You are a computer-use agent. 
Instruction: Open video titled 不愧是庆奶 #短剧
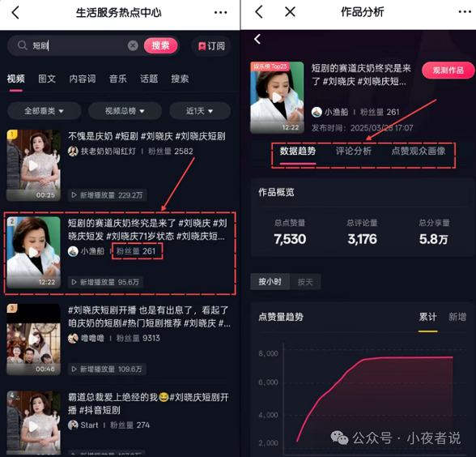point(147,136)
